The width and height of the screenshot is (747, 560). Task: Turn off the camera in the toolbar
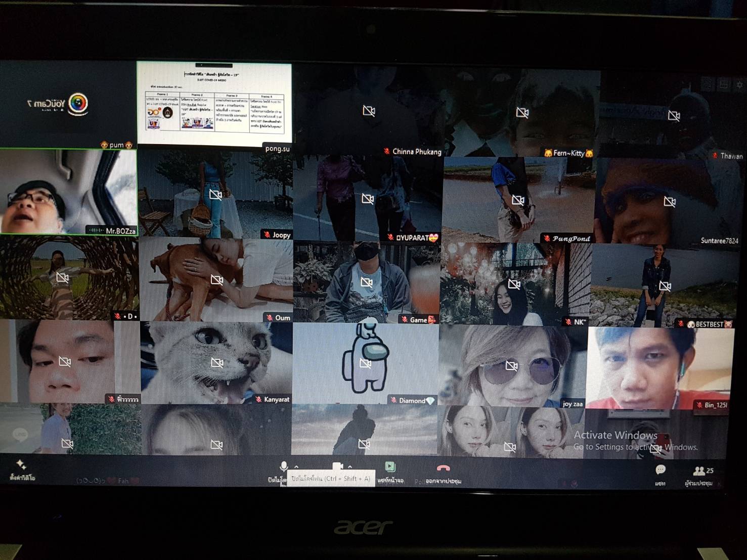[x=337, y=466]
